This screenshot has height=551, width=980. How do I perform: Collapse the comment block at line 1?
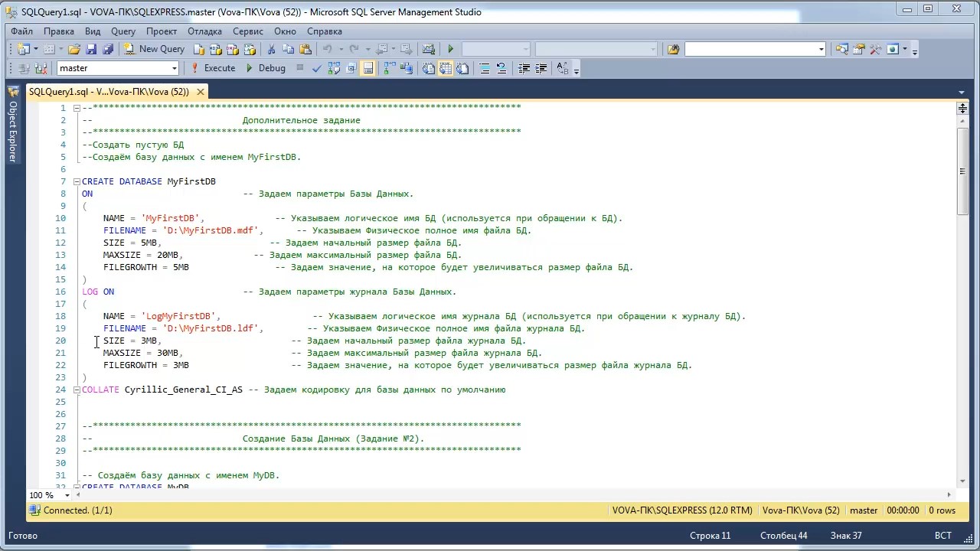[x=77, y=108]
